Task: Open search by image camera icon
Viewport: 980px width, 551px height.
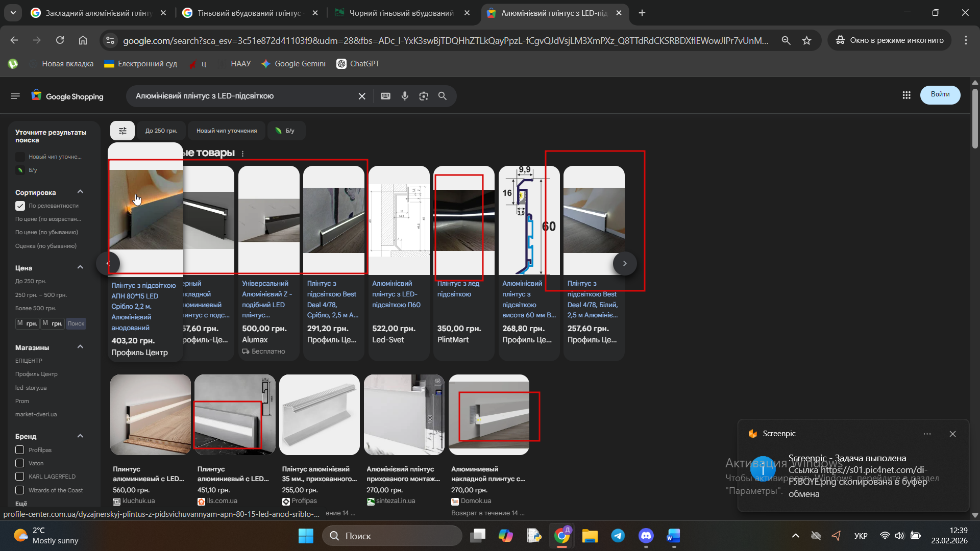Action: [x=424, y=96]
